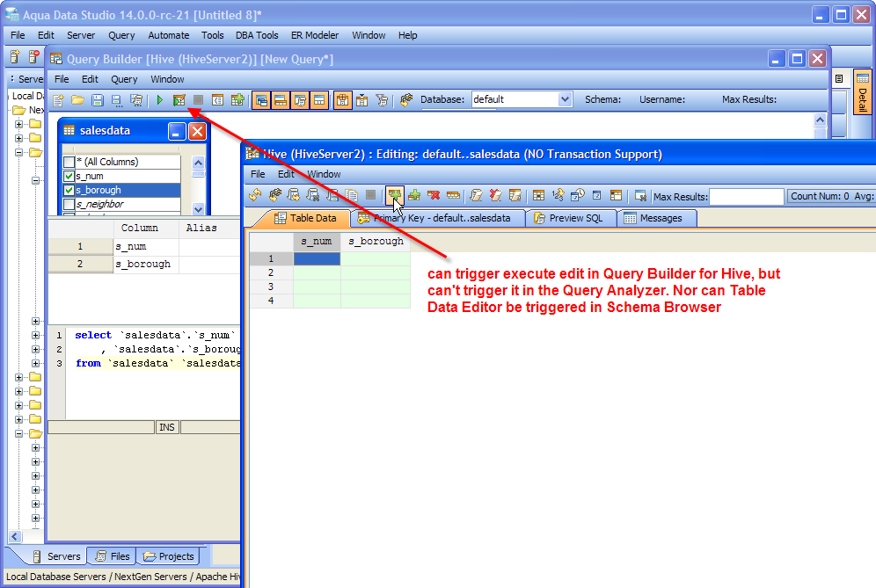Click up arrow of Query Builder diagram scrollbar
This screenshot has height=588, width=876.
(x=820, y=120)
